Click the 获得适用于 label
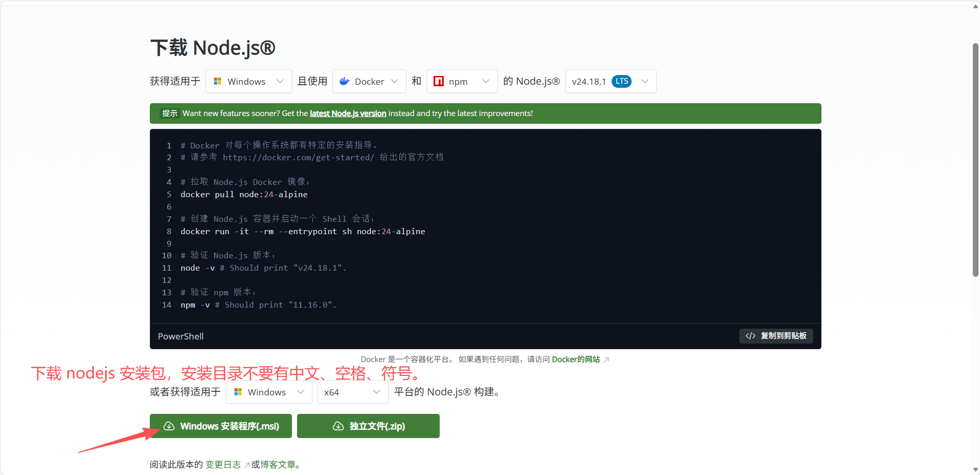980x475 pixels. (175, 81)
